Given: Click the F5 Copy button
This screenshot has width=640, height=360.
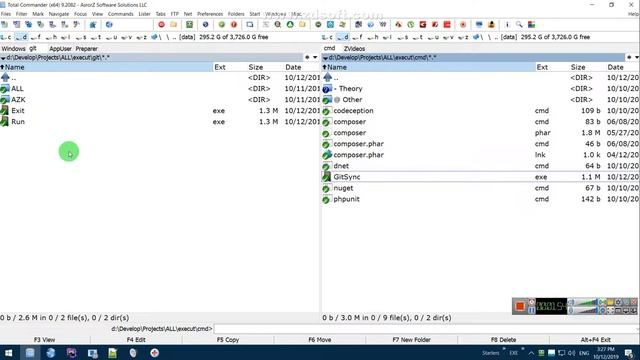Looking at the screenshot, I should pos(228,340).
